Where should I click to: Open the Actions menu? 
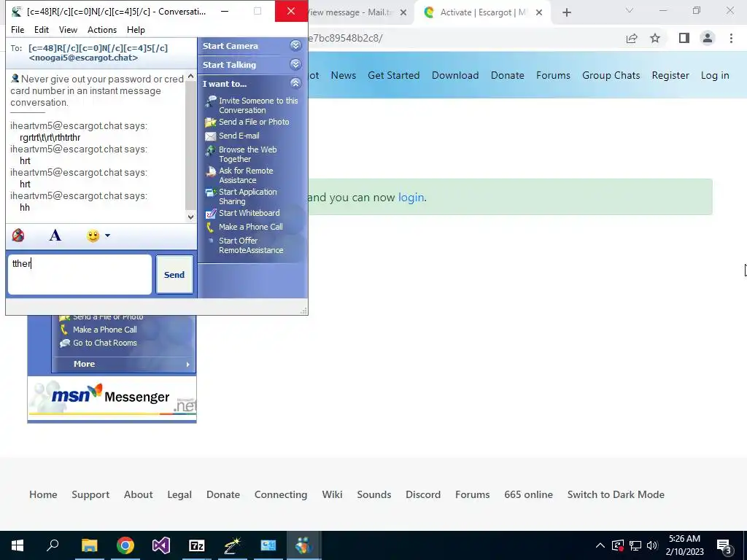(102, 29)
